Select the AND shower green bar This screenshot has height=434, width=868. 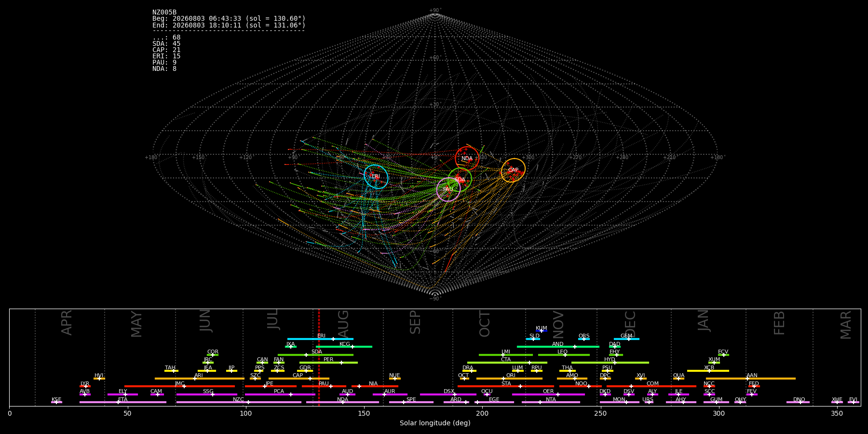tap(558, 347)
